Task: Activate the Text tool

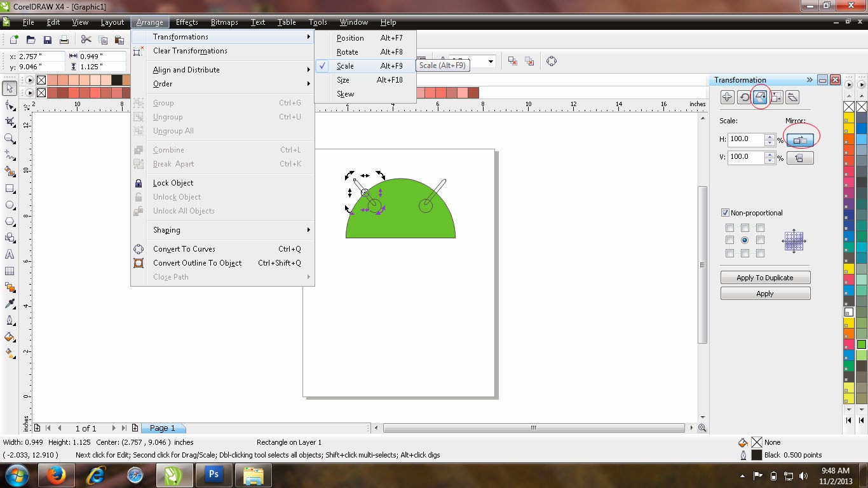Action: coord(10,254)
